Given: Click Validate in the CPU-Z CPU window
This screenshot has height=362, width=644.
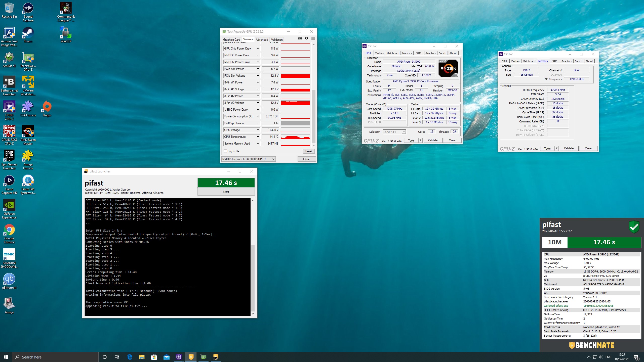Looking at the screenshot, I should (432, 140).
